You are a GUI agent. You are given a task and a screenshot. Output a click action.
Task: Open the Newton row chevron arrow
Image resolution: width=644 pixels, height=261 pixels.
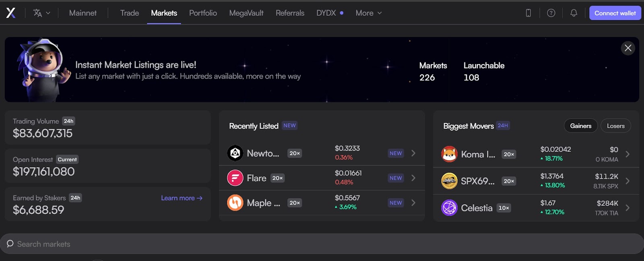pyautogui.click(x=413, y=153)
